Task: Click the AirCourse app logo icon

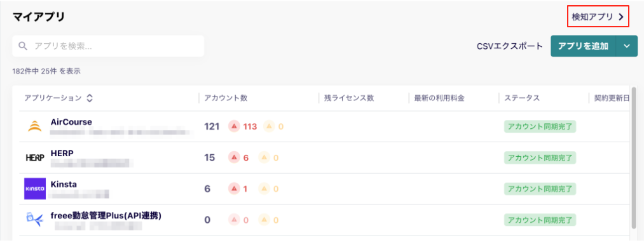Action: point(35,126)
